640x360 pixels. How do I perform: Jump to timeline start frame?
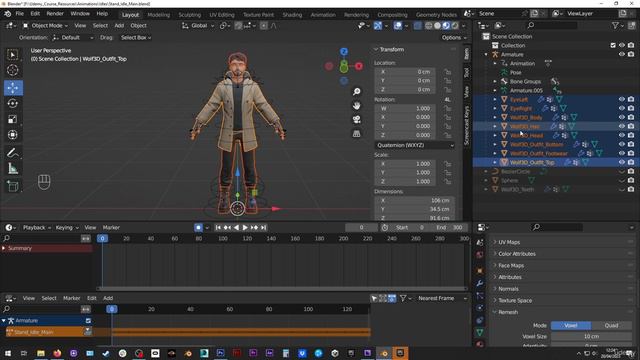point(218,227)
